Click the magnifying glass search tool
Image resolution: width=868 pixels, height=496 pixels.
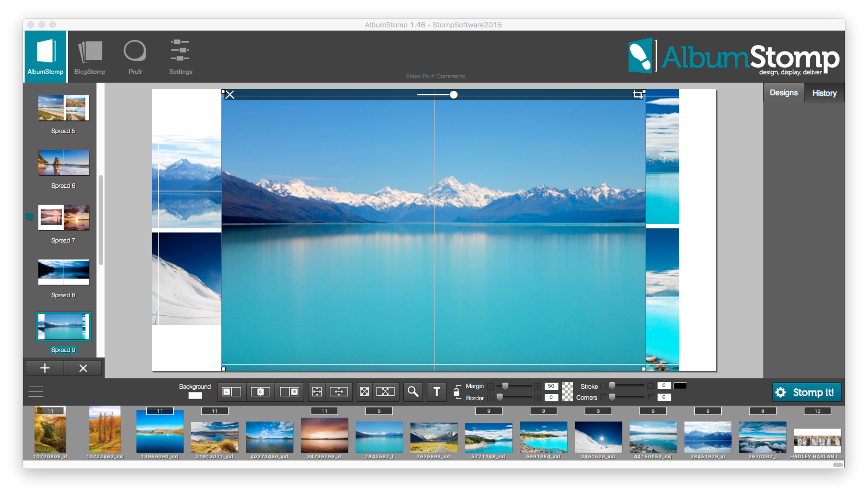413,391
